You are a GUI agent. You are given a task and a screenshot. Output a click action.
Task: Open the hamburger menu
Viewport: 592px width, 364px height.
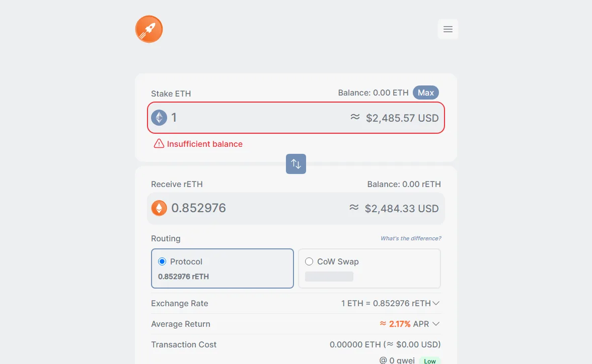pyautogui.click(x=448, y=29)
